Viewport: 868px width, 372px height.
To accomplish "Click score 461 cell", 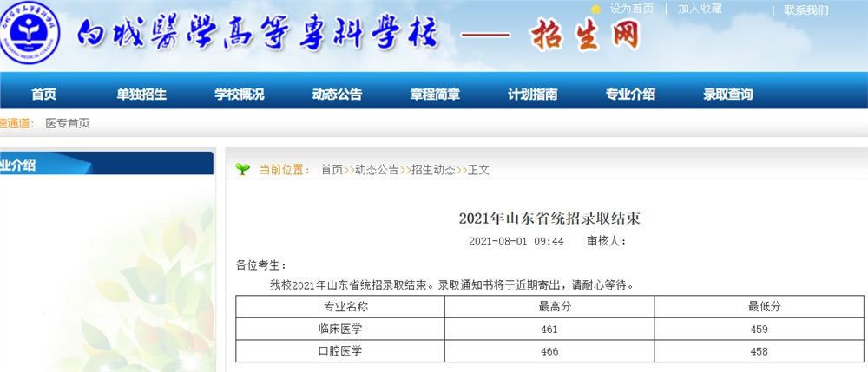I will (x=549, y=330).
